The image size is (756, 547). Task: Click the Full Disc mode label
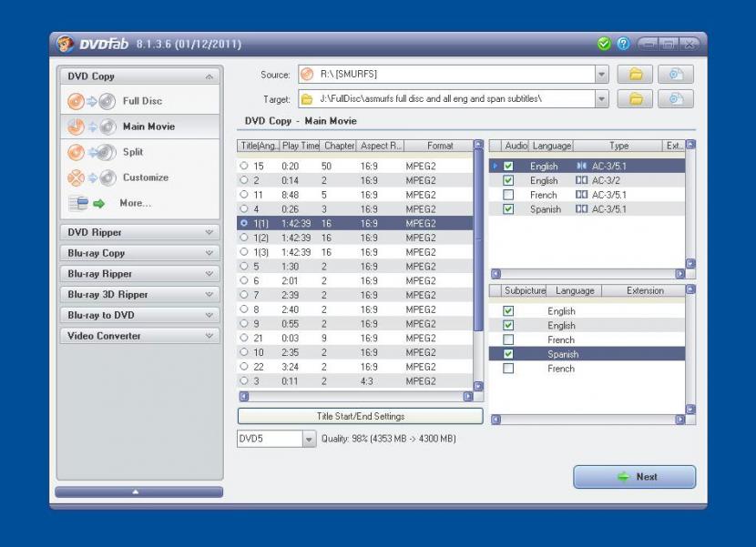point(142,101)
